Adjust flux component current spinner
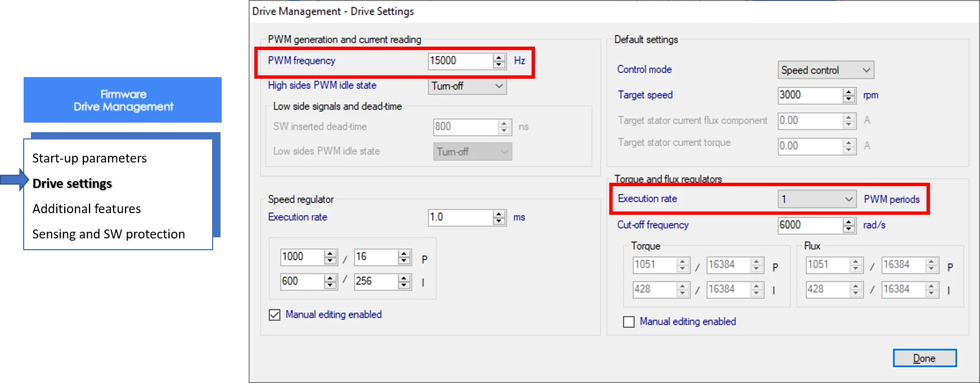 [849, 121]
